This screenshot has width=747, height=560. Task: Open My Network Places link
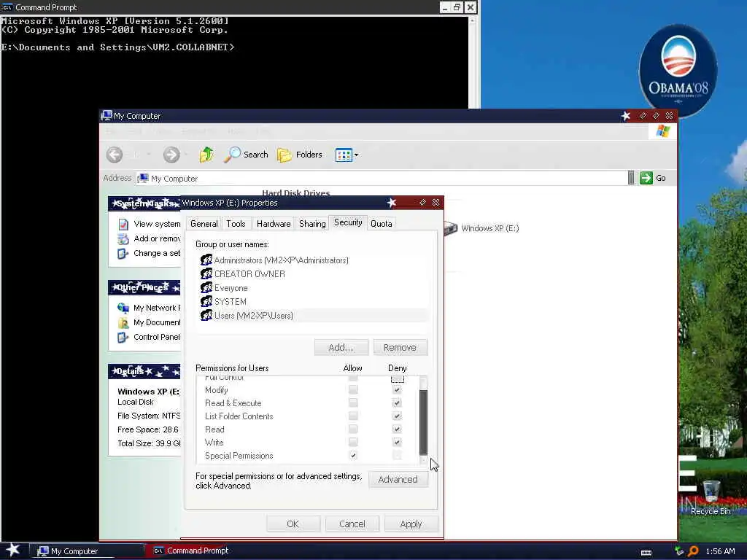coord(149,308)
